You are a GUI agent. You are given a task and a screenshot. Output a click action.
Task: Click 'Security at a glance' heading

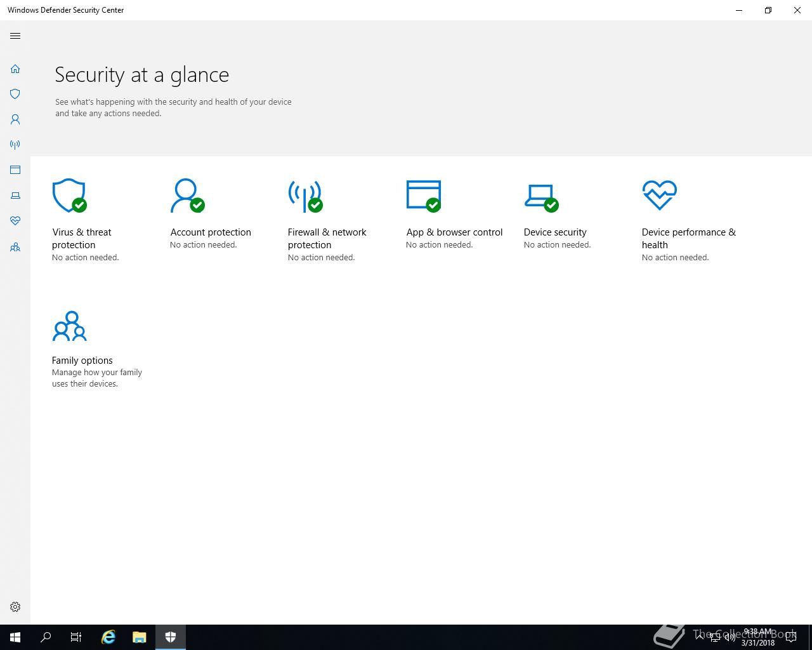point(141,75)
